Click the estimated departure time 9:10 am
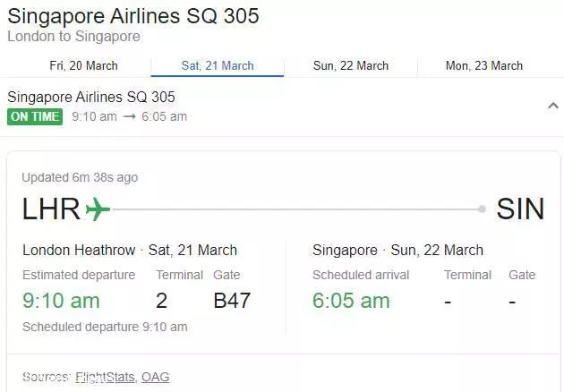The height and width of the screenshot is (392, 564). click(x=61, y=301)
